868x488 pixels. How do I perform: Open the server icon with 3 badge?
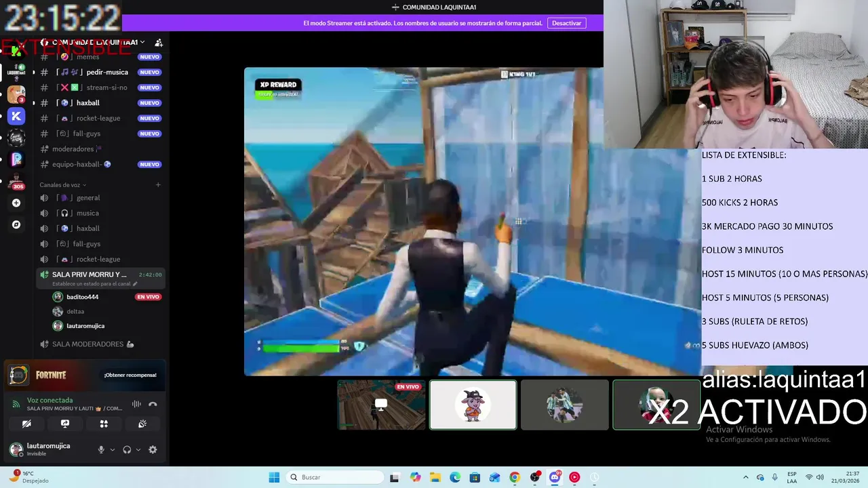click(16, 94)
